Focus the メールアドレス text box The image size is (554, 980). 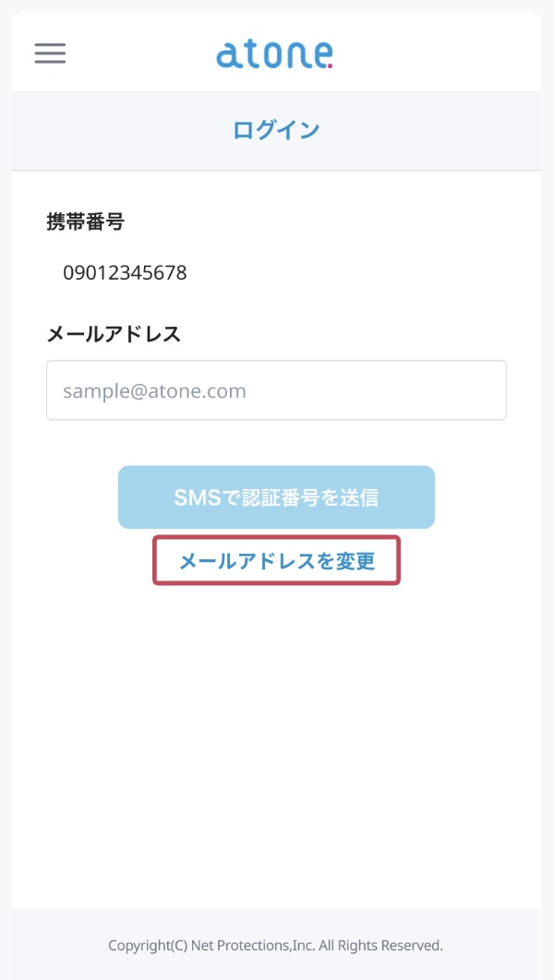[276, 390]
